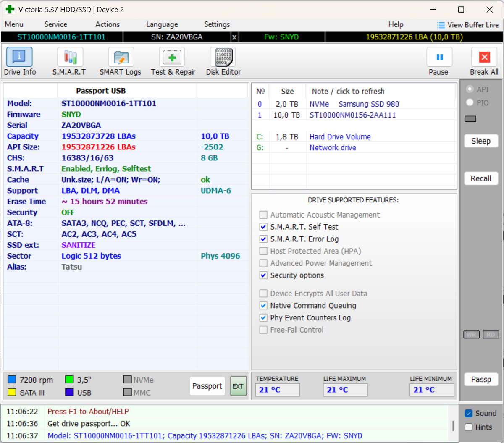Uncheck S.M.A.R.T. Error Log
Image resolution: width=504 pixels, height=443 pixels.
[263, 239]
